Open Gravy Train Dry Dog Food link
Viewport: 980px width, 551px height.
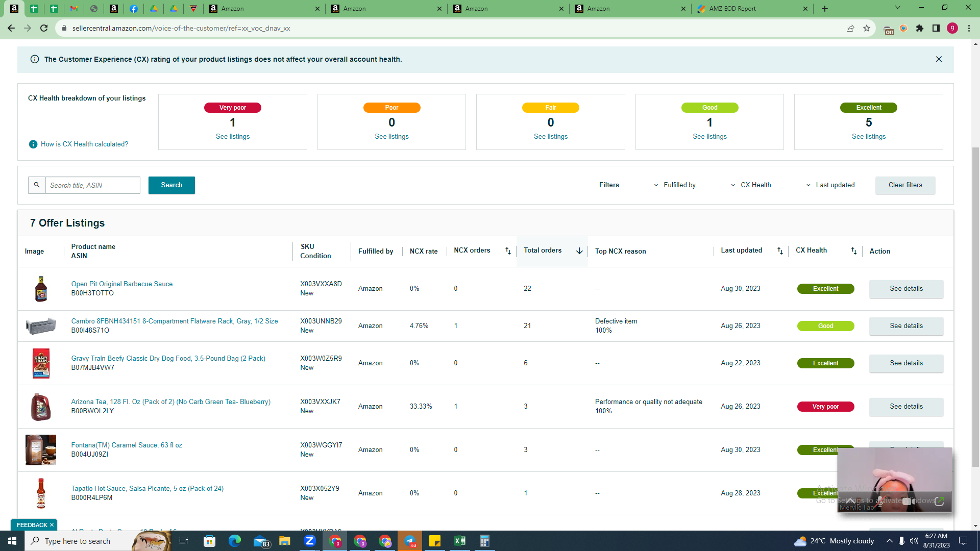coord(168,359)
